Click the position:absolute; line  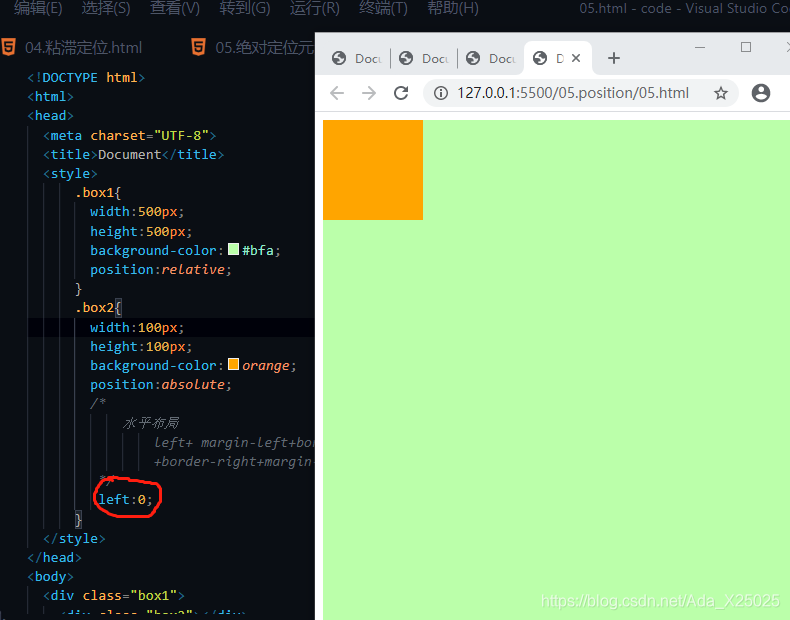pyautogui.click(x=161, y=384)
